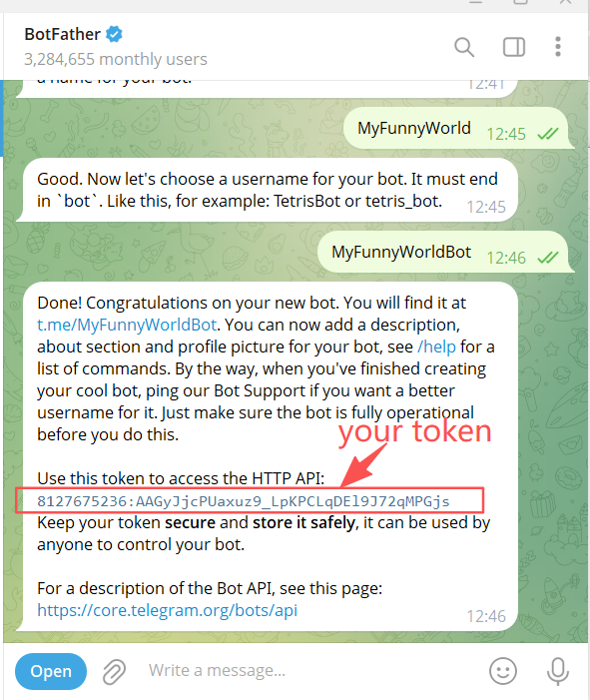Viewport: 590px width, 700px height.
Task: Open the chat search magnifier icon
Action: 464,47
